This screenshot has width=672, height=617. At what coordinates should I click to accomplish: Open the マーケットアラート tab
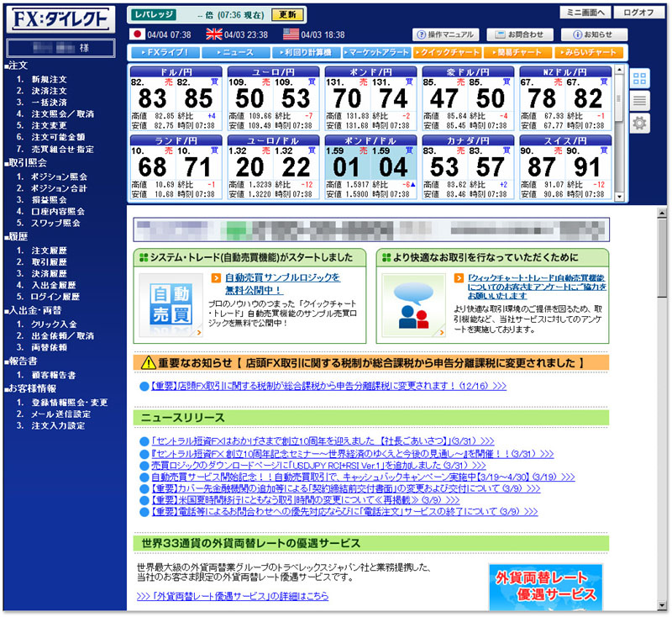click(x=376, y=52)
